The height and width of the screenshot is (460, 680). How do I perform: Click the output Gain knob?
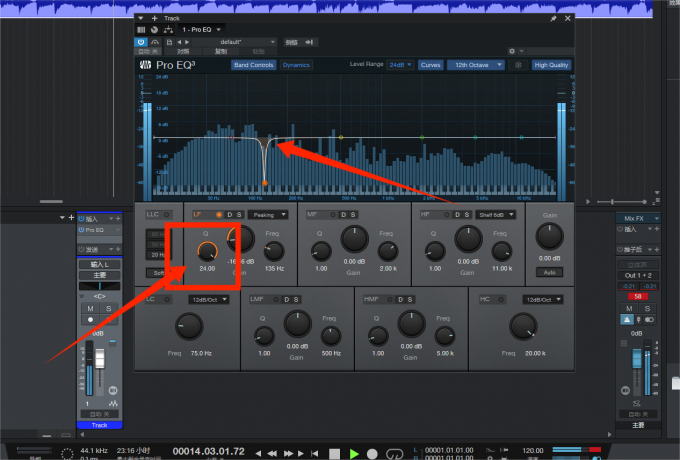(x=549, y=237)
